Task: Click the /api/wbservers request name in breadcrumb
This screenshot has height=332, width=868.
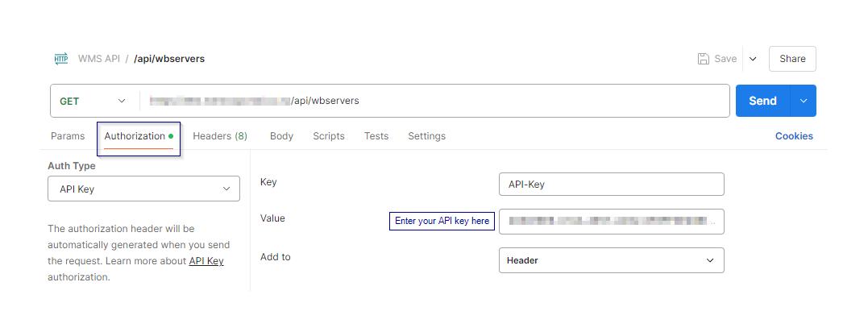Action: [169, 59]
